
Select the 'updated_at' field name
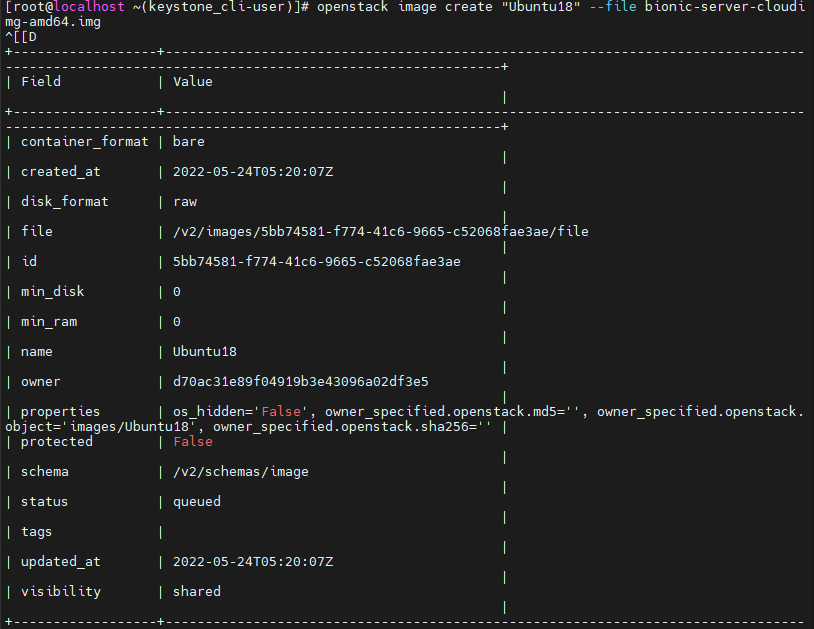click(x=61, y=562)
